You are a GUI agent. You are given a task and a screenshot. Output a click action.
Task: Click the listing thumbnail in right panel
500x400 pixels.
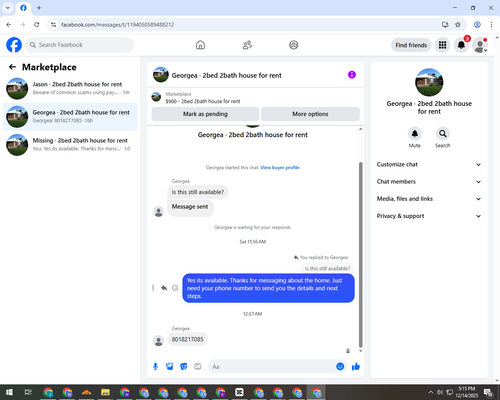point(429,82)
